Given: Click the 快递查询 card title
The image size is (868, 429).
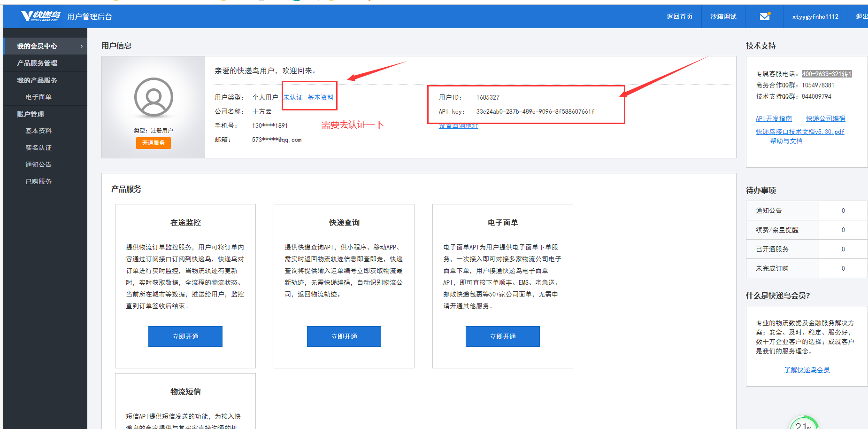Looking at the screenshot, I should pos(344,222).
